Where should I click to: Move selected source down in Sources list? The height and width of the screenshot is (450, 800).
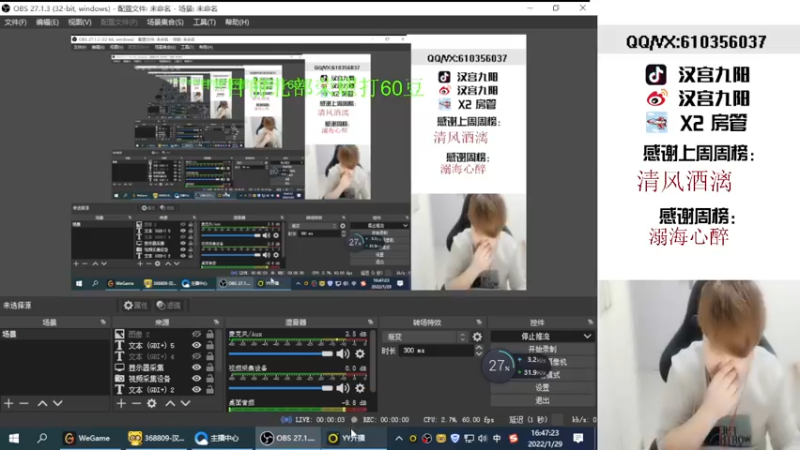[185, 403]
